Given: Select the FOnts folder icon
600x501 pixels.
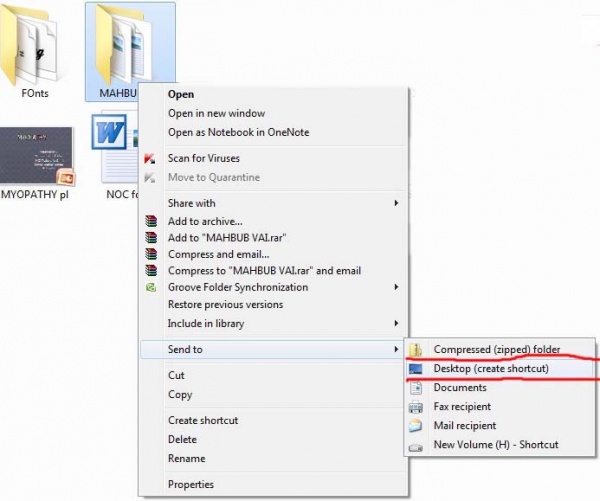Looking at the screenshot, I should pyautogui.click(x=29, y=44).
